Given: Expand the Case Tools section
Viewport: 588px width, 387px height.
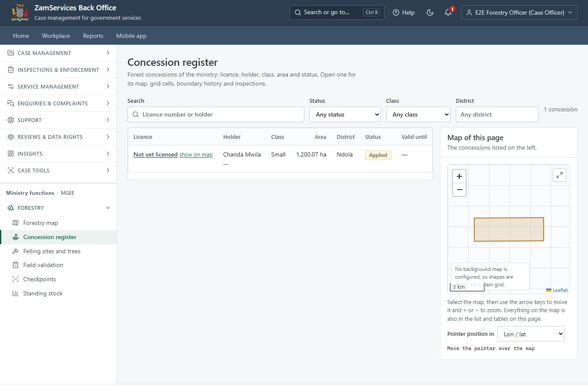Looking at the screenshot, I should (58, 170).
